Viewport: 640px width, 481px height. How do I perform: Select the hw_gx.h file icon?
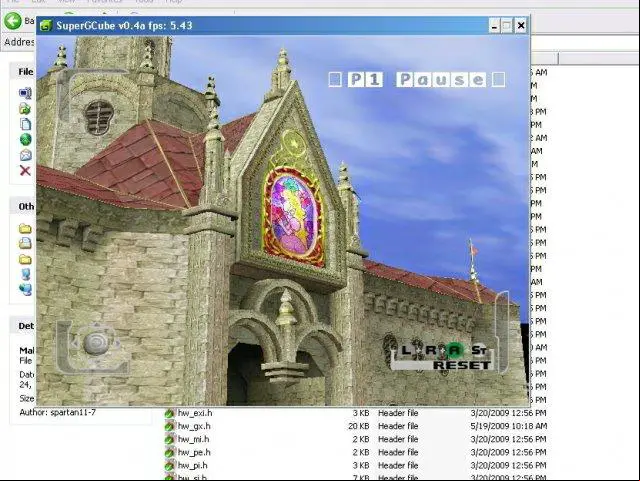click(x=169, y=426)
